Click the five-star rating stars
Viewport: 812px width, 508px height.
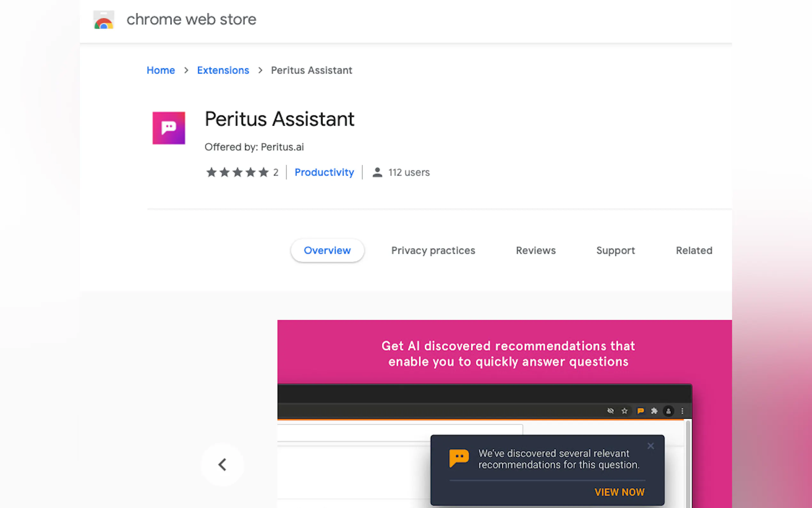237,172
